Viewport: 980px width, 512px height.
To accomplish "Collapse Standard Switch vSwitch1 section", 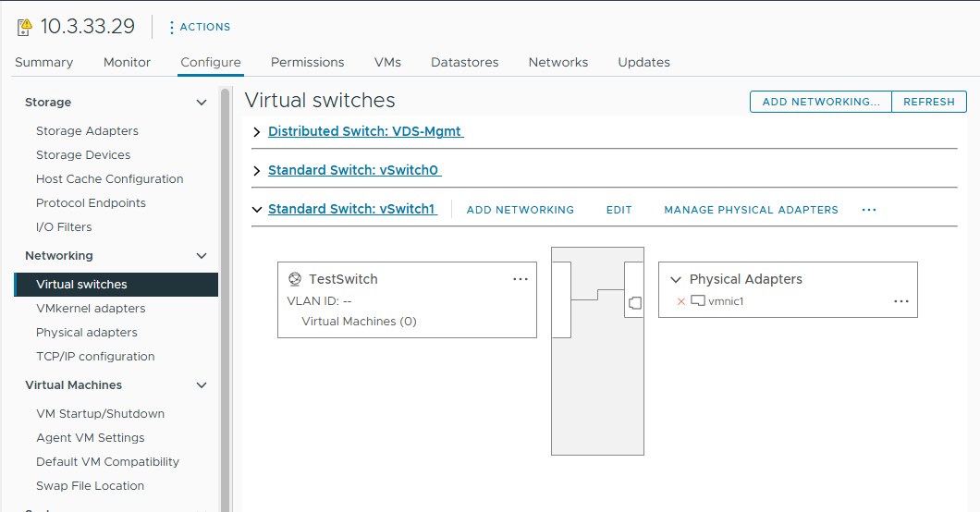I will coord(257,210).
